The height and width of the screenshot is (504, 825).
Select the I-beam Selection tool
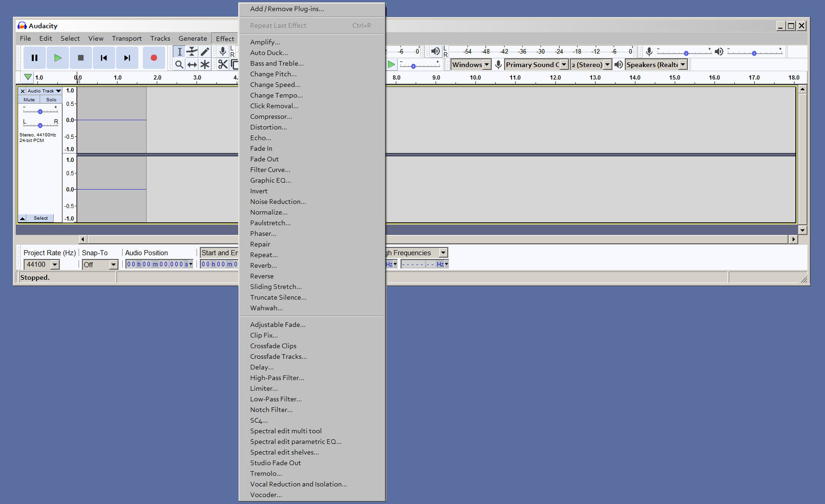point(179,51)
